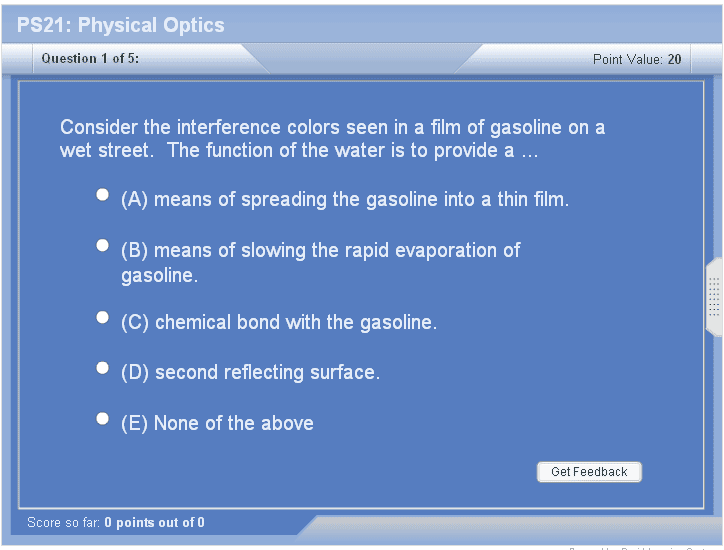Open the dotted side panel grip handle
The height and width of the screenshot is (550, 724).
pos(714,297)
